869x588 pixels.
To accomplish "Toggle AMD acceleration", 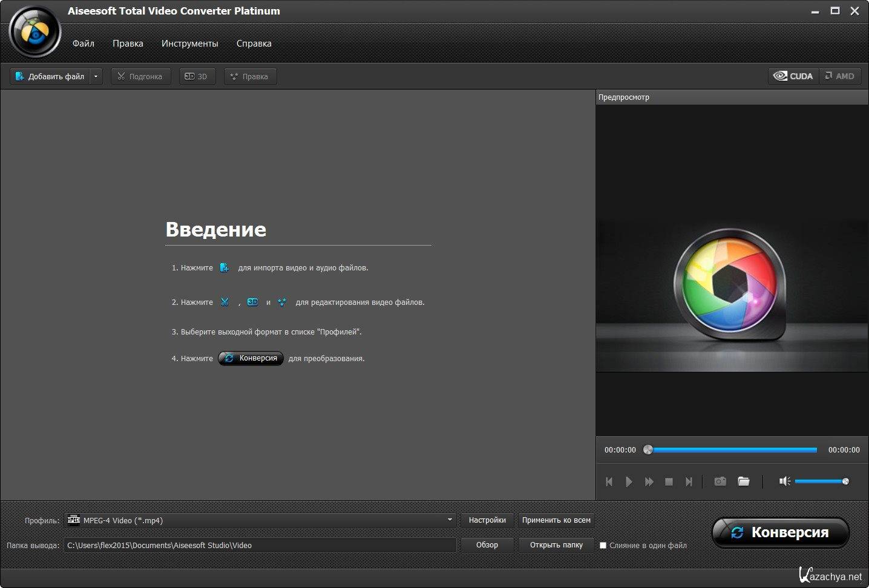I will 839,76.
